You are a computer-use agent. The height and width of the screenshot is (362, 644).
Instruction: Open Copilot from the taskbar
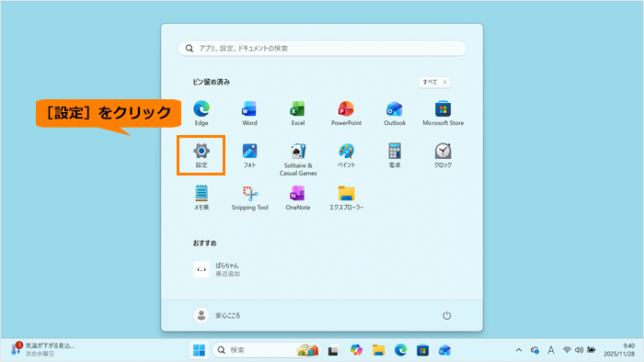click(x=356, y=350)
